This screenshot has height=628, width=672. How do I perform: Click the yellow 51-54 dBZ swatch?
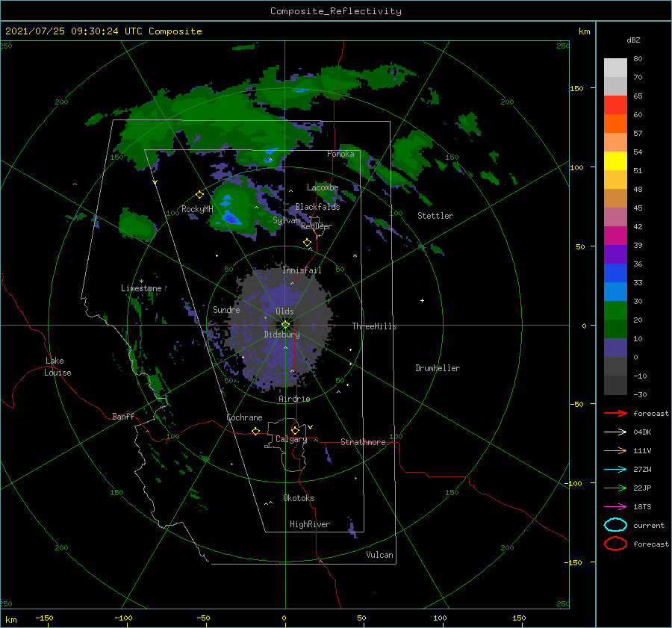(x=615, y=161)
